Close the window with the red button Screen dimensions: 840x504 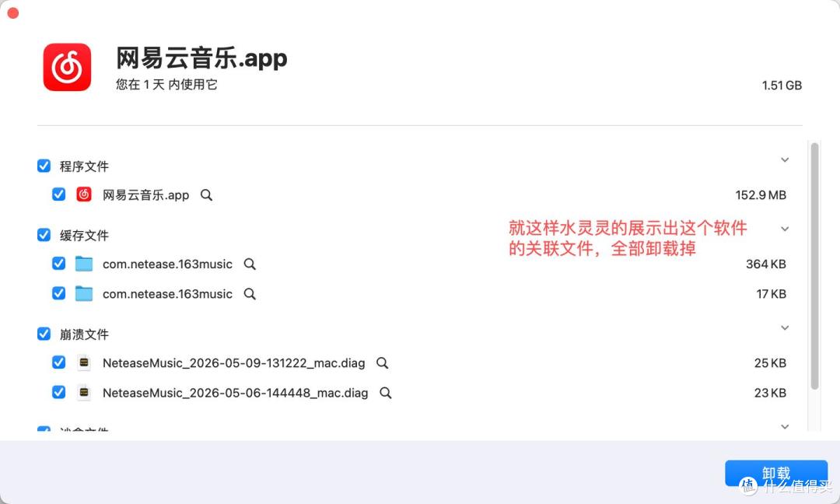pyautogui.click(x=13, y=13)
